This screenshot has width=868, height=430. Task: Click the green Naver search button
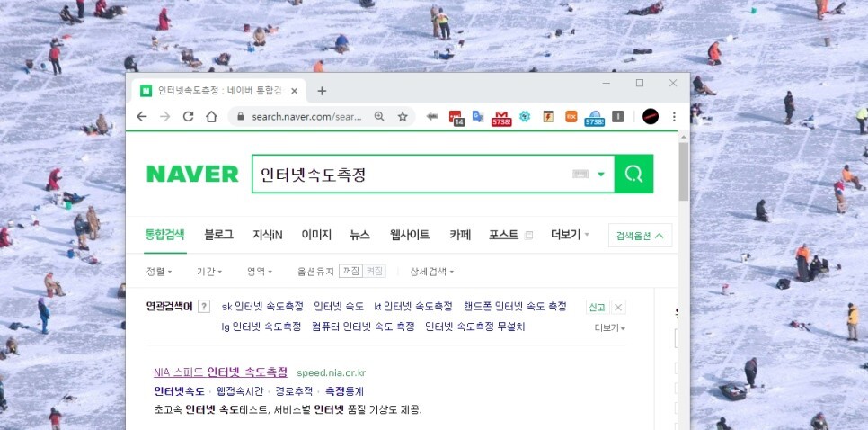click(633, 174)
